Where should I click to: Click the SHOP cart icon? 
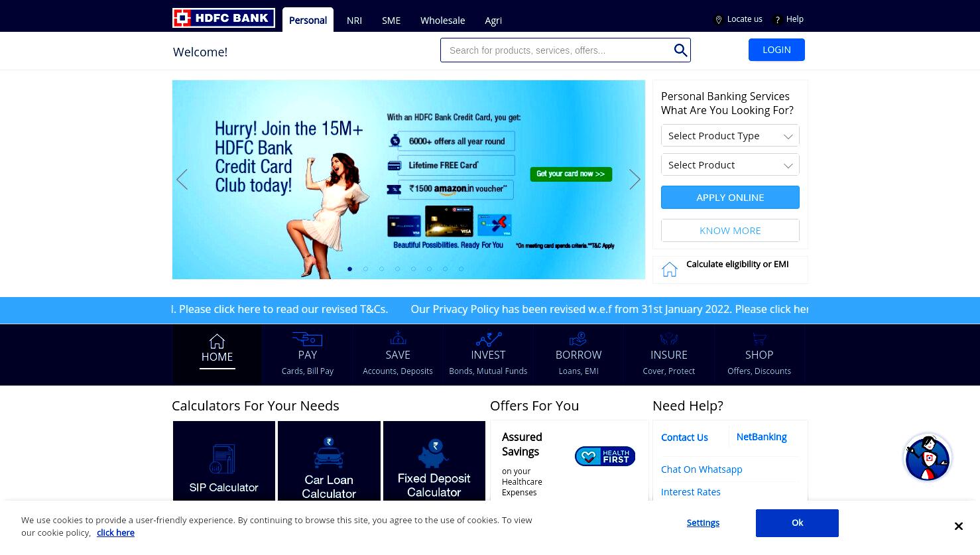click(759, 339)
